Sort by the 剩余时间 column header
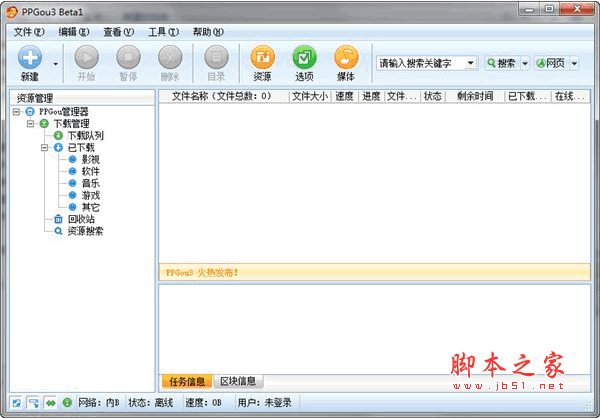Image resolution: width=600 pixels, height=419 pixels. point(475,96)
